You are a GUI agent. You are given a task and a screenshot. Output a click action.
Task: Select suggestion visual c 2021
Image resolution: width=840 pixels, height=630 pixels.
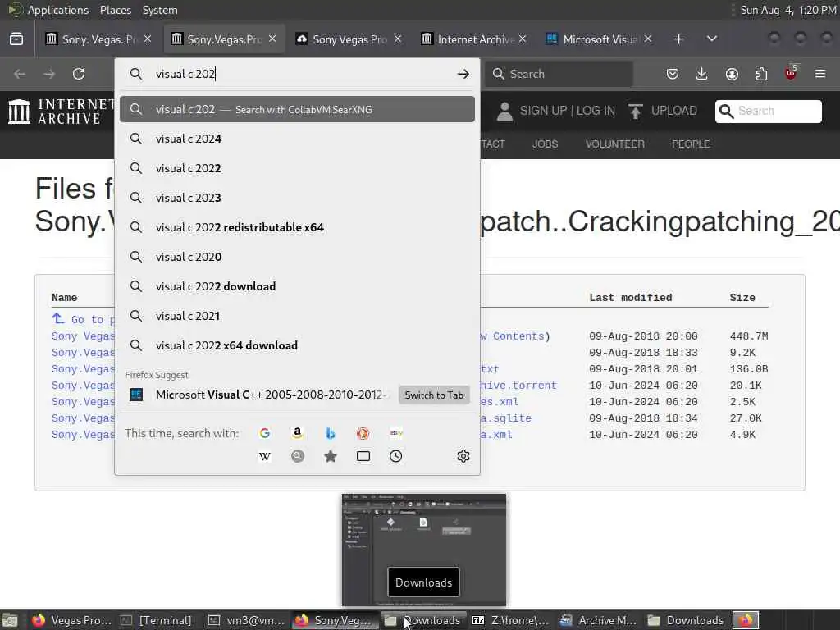pyautogui.click(x=297, y=316)
